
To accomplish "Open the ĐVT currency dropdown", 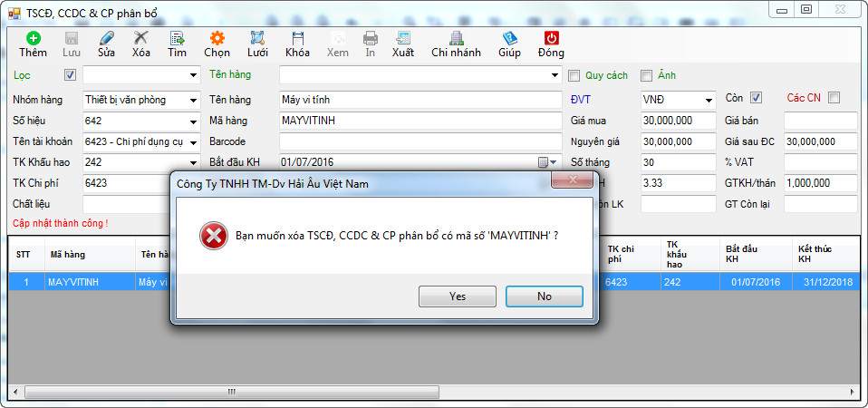I will click(x=709, y=101).
